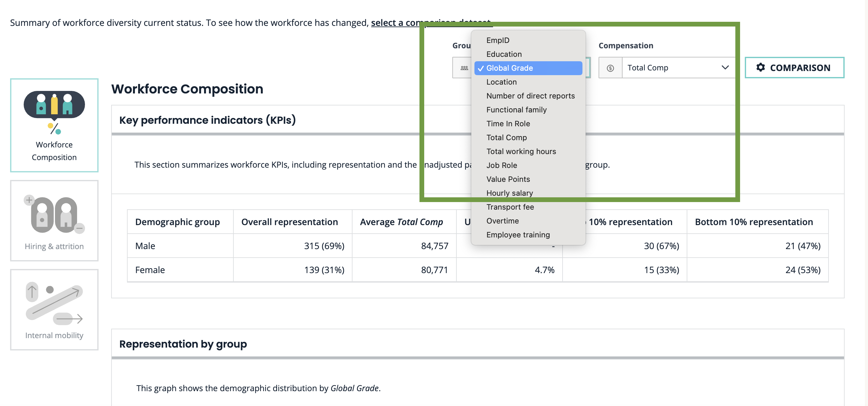This screenshot has width=868, height=406.
Task: Pick Number of direct reports option
Action: pyautogui.click(x=530, y=96)
